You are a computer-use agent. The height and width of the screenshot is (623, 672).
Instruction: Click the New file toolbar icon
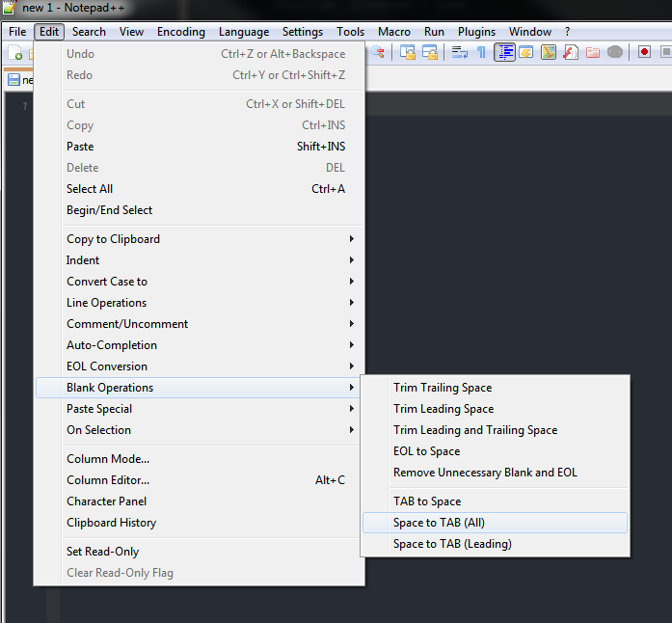[15, 53]
